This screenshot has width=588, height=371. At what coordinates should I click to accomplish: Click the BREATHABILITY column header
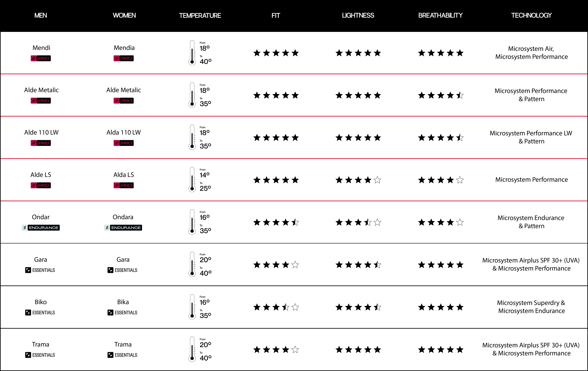[440, 15]
